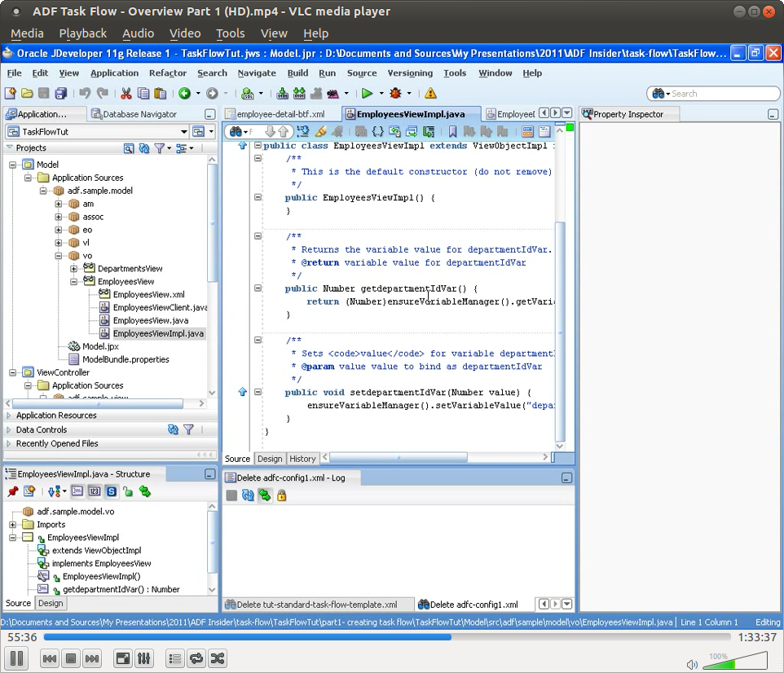Run the application with the green Run button
Screen dimensions: 784x673
click(x=368, y=93)
